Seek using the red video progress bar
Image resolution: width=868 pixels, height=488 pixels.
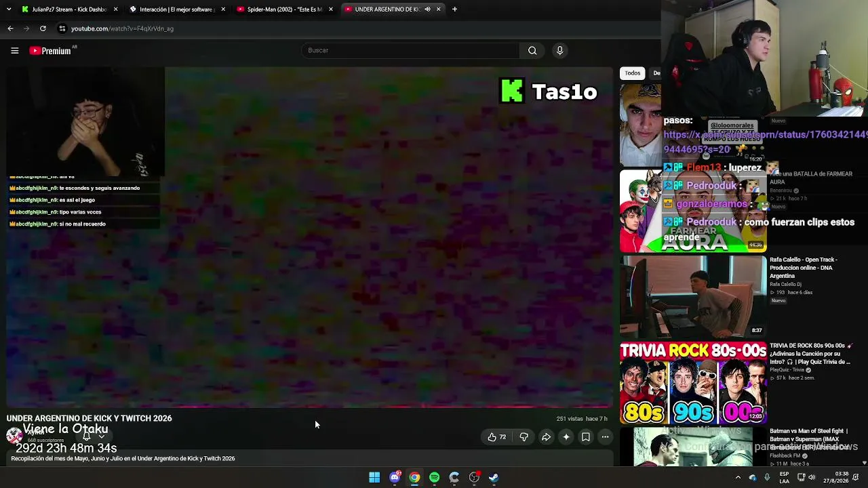[310, 407]
